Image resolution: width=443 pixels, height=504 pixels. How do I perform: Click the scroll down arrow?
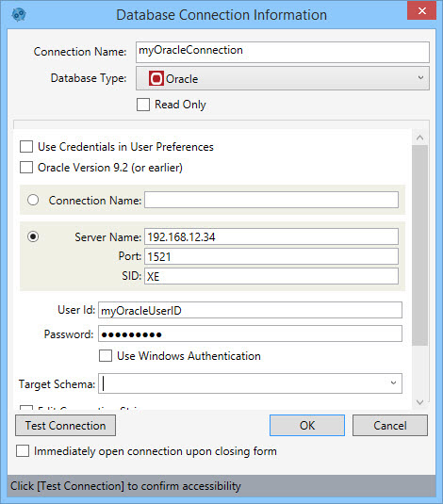click(419, 402)
